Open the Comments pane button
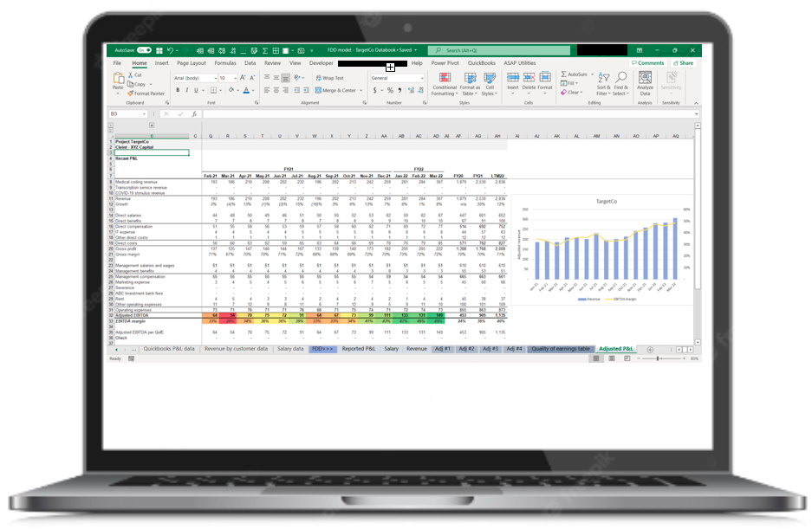Screen dimensions: 812x529 click(648, 63)
